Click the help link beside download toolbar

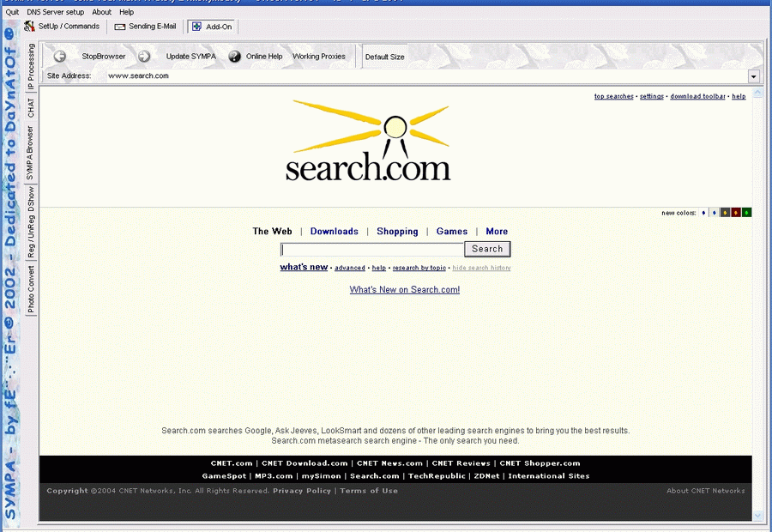(x=739, y=97)
